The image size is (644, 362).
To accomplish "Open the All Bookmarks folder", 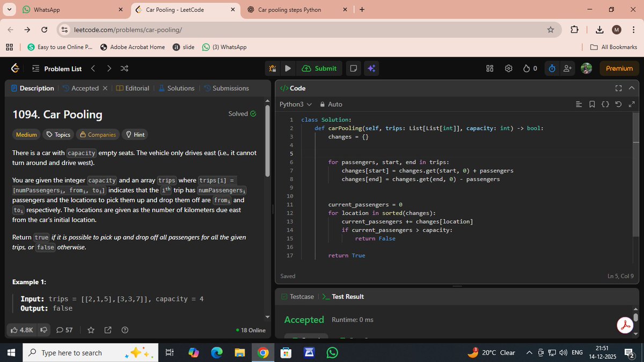I will pos(613,47).
